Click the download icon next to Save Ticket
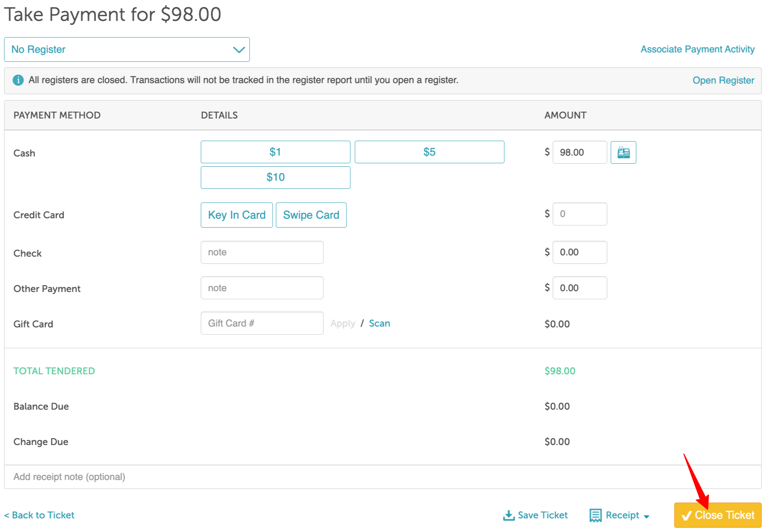 [x=508, y=515]
